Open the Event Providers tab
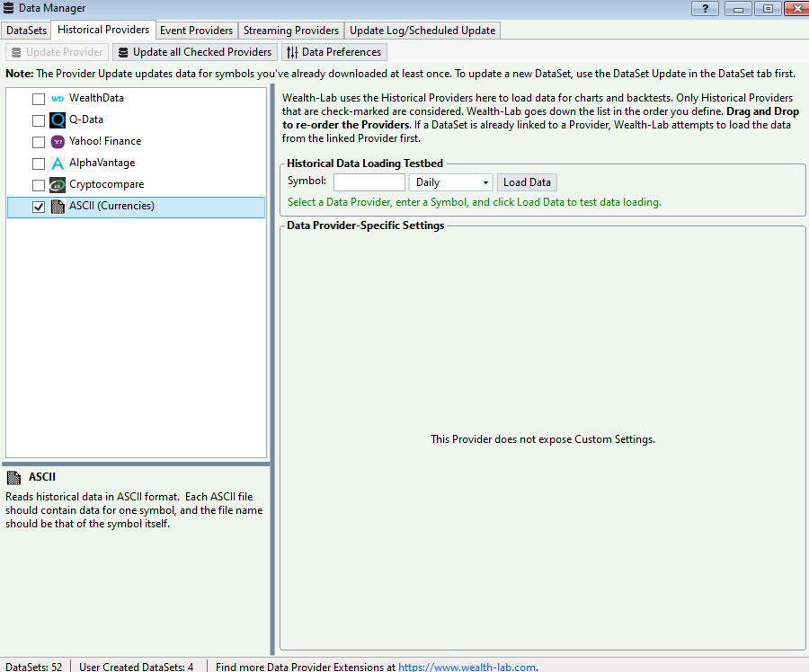Screen dimensions: 809x672 pos(196,31)
